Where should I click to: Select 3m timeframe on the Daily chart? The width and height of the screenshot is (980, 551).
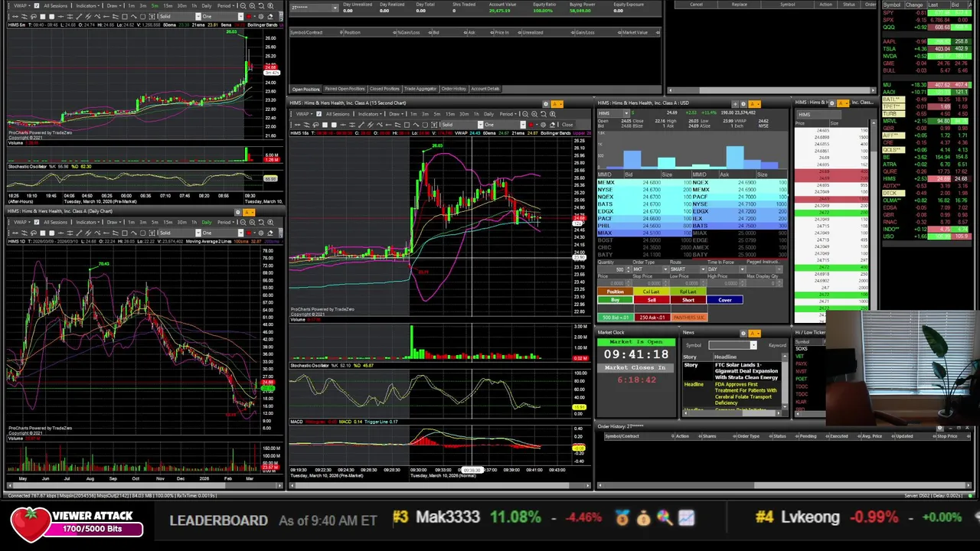tap(142, 223)
